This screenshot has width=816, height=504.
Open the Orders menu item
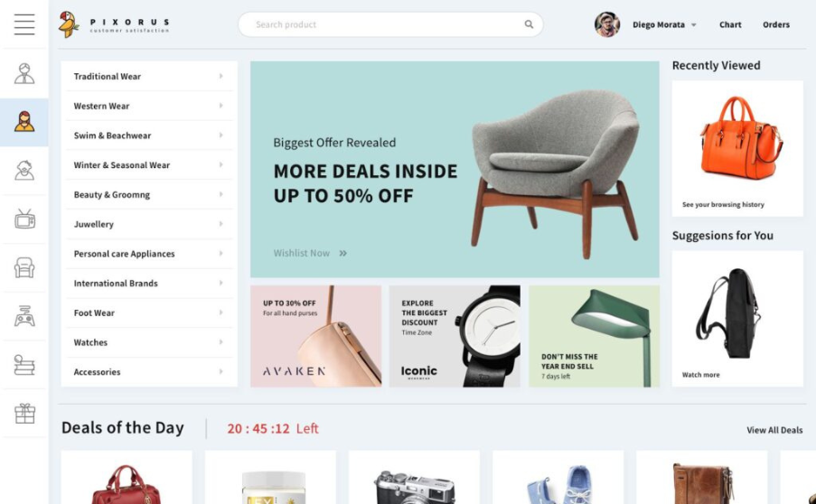coord(776,24)
